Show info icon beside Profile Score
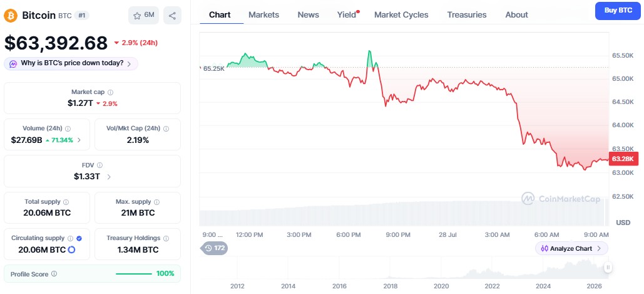 [54, 274]
